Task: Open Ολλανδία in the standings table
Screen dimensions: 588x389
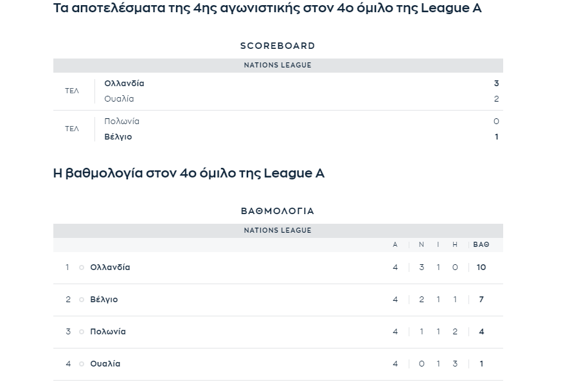Action: [x=110, y=267]
